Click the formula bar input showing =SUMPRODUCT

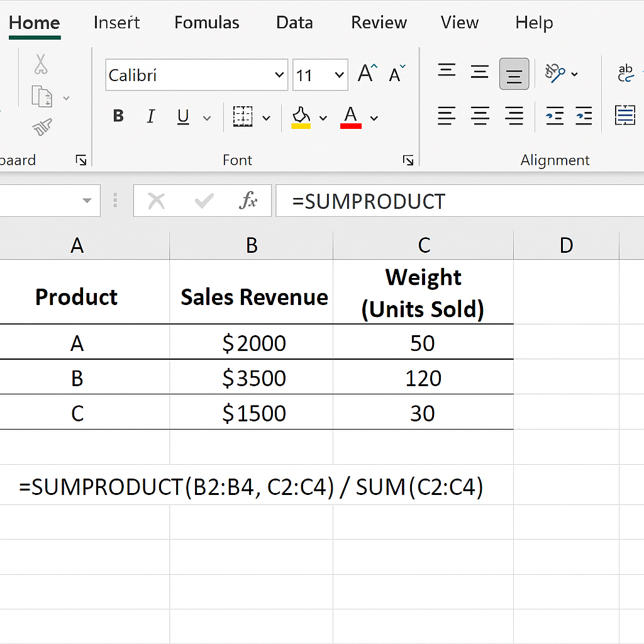460,201
